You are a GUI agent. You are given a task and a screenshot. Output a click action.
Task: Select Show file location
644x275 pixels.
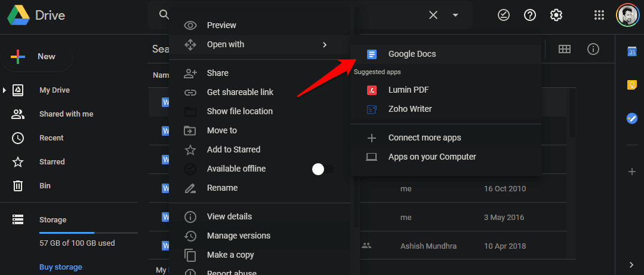click(x=260, y=111)
